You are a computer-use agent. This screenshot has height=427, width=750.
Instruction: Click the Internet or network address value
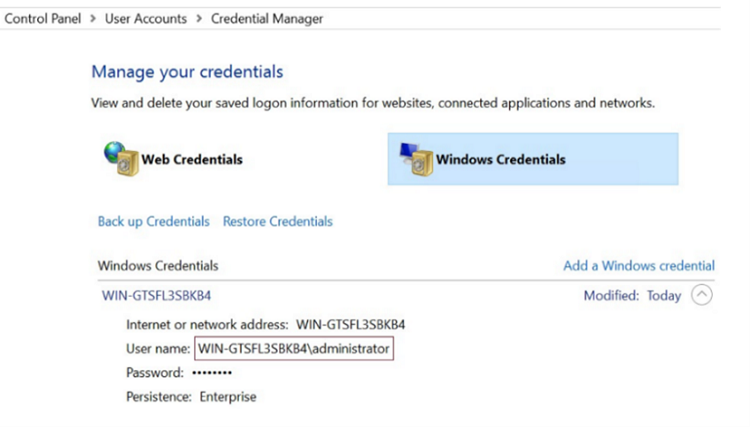(x=351, y=325)
